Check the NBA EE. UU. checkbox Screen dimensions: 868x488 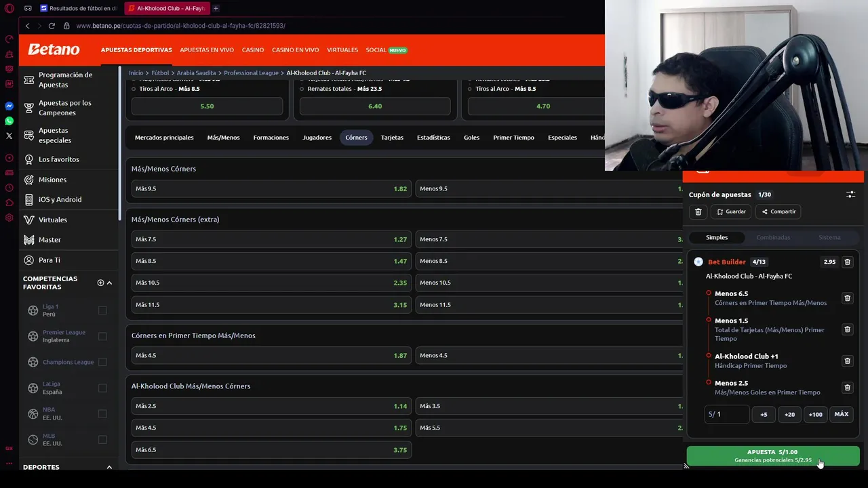coord(102,413)
